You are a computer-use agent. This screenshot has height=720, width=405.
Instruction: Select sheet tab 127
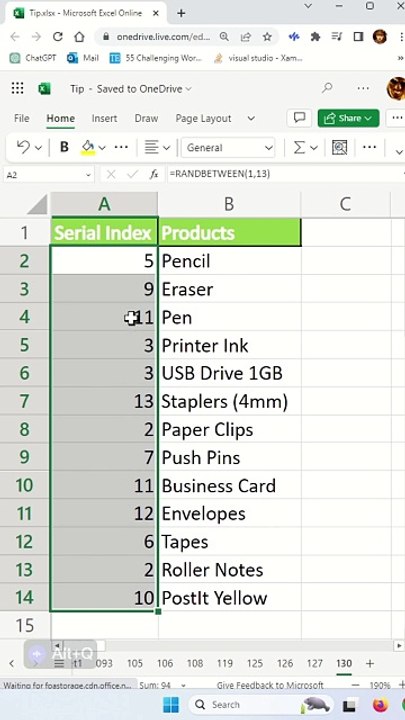pos(315,664)
